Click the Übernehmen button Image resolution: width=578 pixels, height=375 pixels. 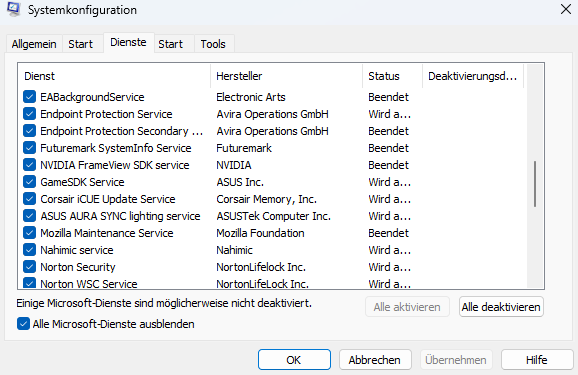tap(456, 360)
